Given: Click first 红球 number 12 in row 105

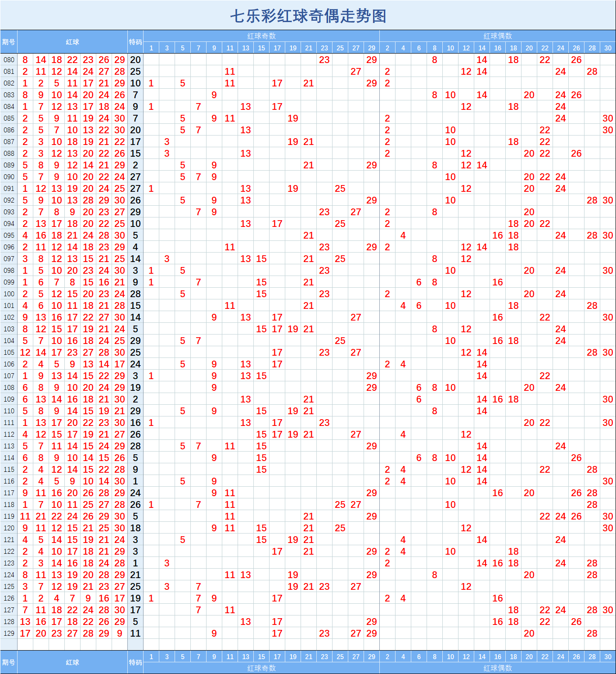Looking at the screenshot, I should tap(25, 353).
